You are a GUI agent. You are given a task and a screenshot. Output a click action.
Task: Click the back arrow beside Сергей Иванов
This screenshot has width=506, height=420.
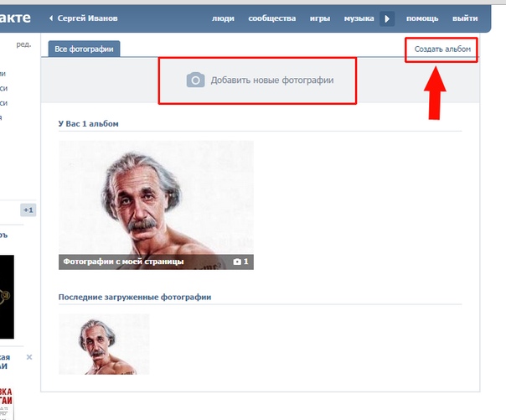pyautogui.click(x=51, y=18)
